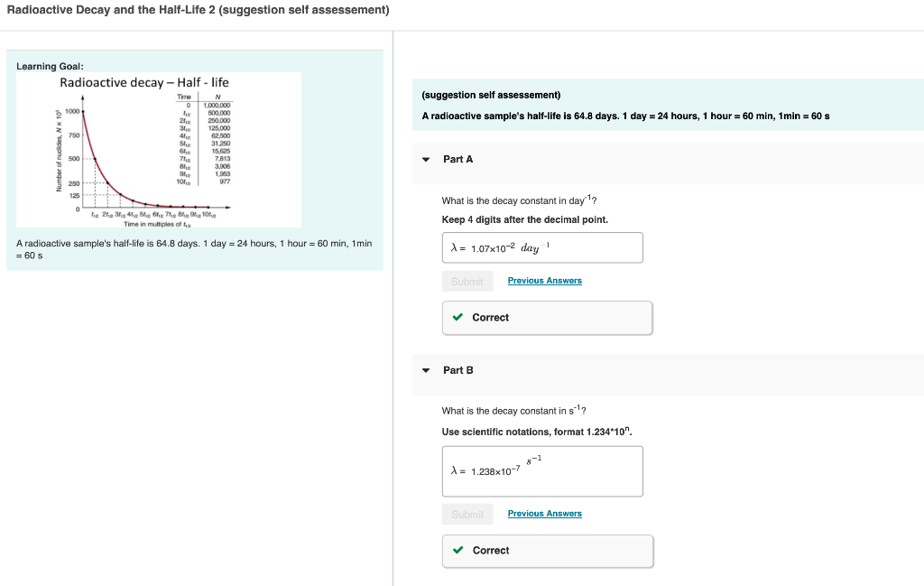Click the Part B Correct feedback box
Screen dimensions: 924x586
[x=548, y=551]
